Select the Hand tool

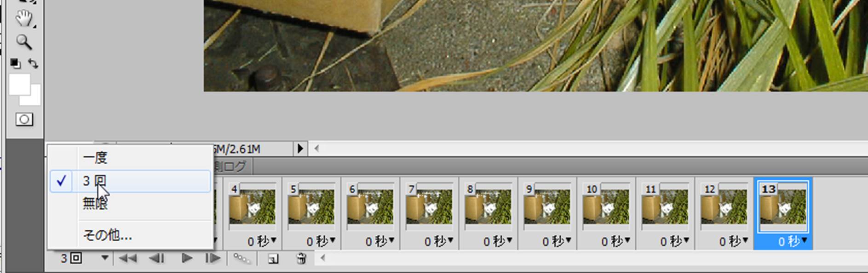click(x=23, y=19)
